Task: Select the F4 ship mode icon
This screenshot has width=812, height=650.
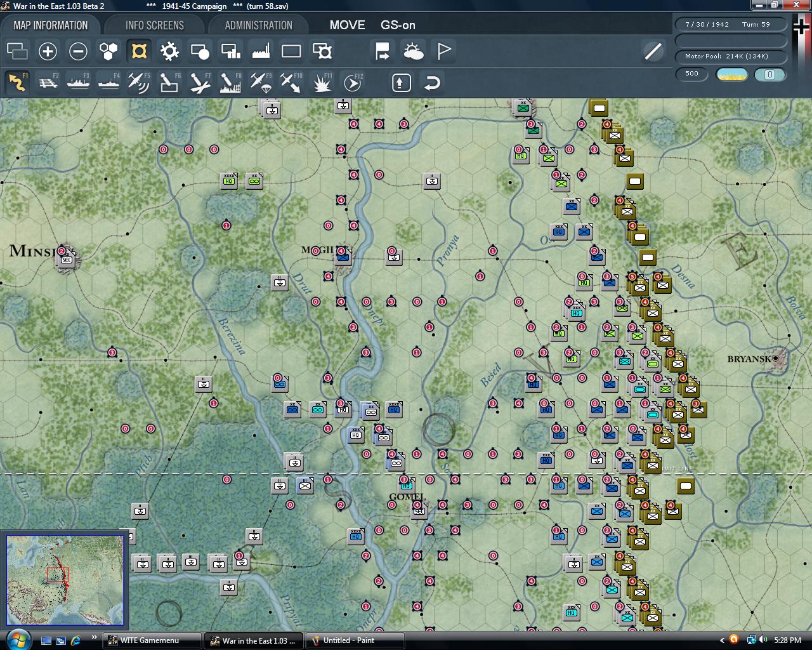Action: 108,83
